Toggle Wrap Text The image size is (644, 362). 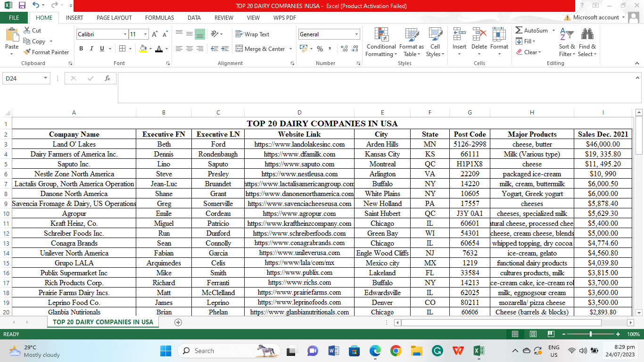click(x=253, y=34)
